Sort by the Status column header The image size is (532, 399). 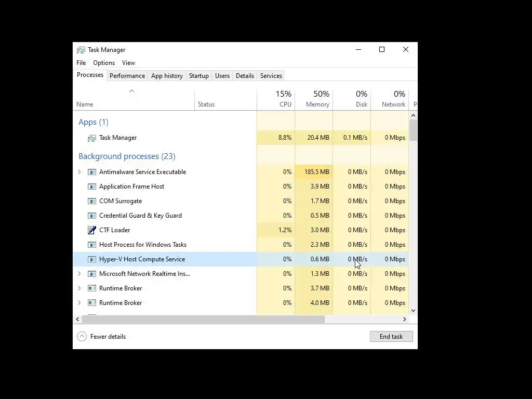coord(225,99)
